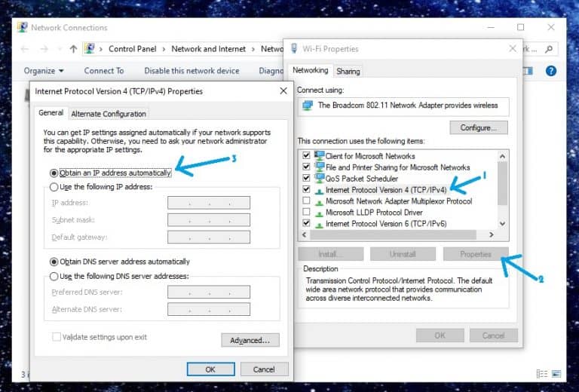Expand the Control Panel breadcrumb chevron
This screenshot has height=392, width=579.
[x=164, y=49]
